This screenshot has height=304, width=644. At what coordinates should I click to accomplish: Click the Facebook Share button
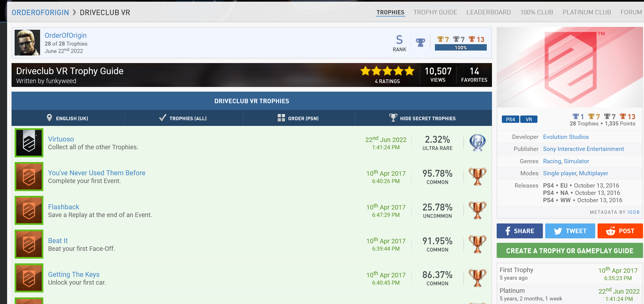pos(519,231)
